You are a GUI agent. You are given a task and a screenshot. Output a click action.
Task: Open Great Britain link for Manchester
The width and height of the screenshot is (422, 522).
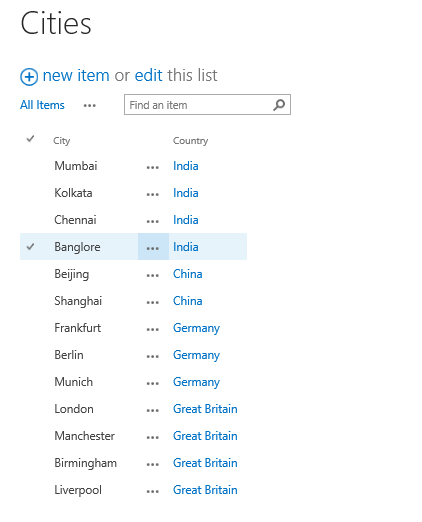click(x=205, y=436)
